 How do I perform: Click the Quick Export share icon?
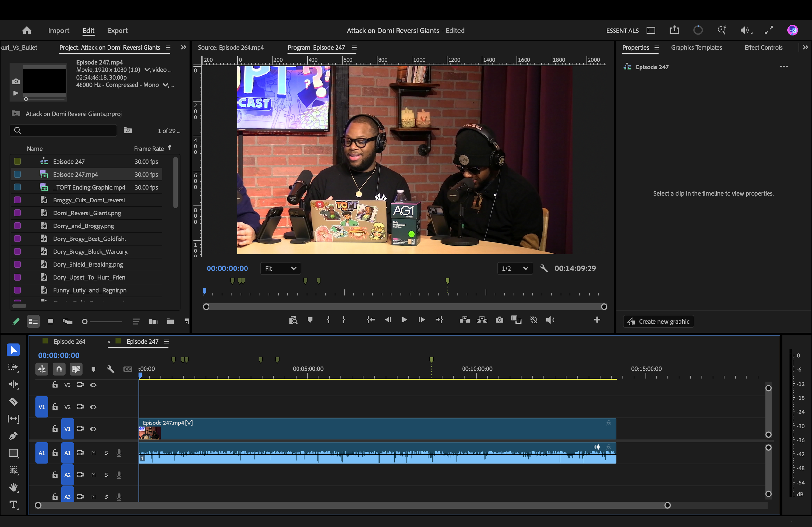[674, 30]
